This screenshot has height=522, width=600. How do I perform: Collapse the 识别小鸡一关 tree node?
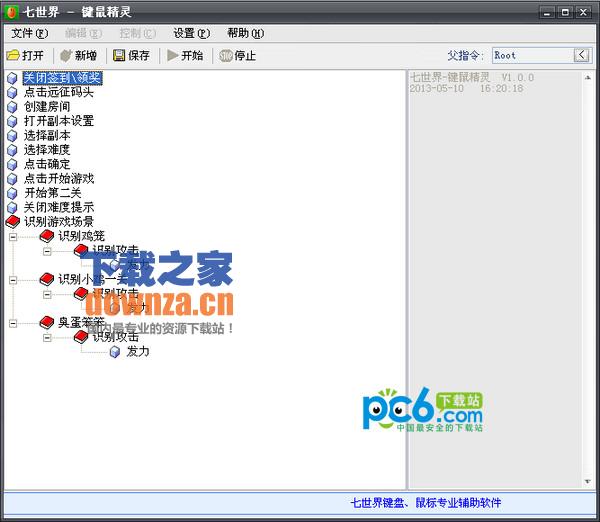(x=13, y=280)
